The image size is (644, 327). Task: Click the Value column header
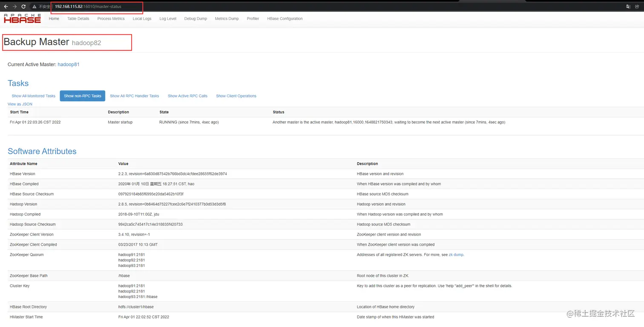[124, 163]
